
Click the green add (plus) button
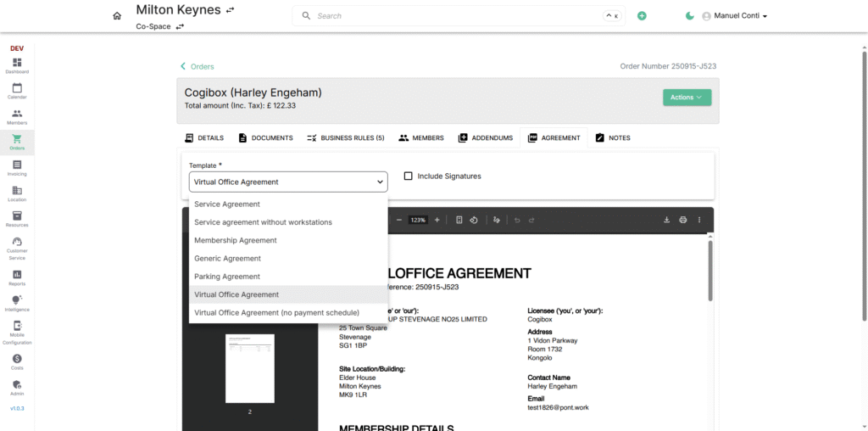click(x=642, y=16)
